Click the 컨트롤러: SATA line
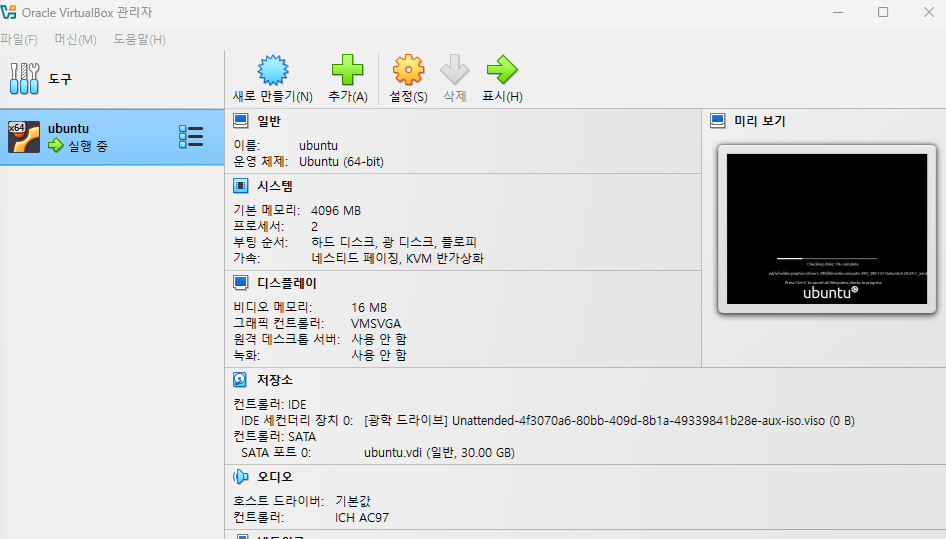 [x=275, y=436]
